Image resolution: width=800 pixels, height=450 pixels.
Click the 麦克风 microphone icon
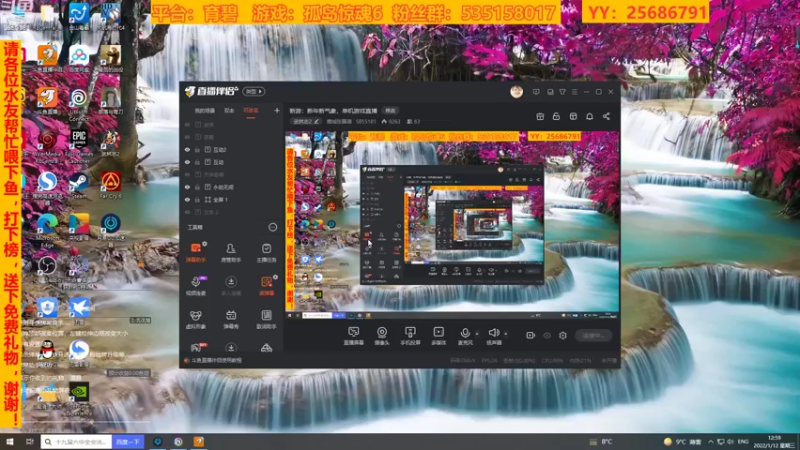[465, 333]
